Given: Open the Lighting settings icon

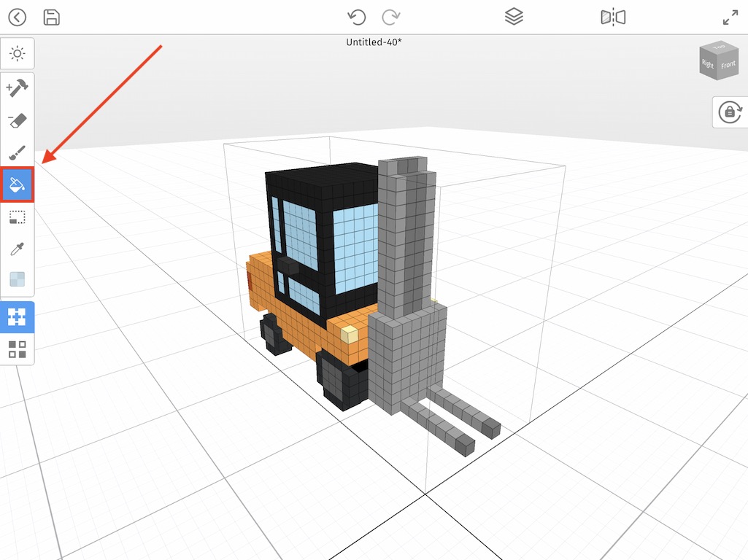Looking at the screenshot, I should coord(17,53).
